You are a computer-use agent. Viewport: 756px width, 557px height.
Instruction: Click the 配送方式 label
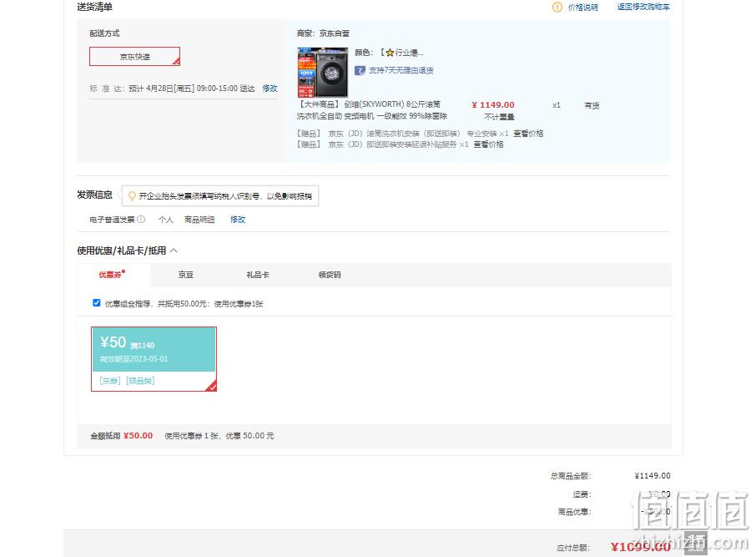click(x=104, y=33)
